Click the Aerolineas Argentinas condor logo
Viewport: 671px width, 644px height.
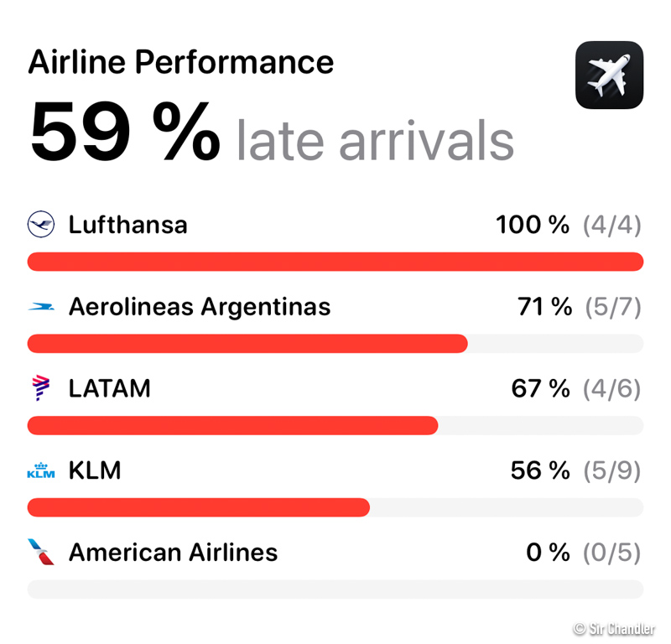pos(40,307)
